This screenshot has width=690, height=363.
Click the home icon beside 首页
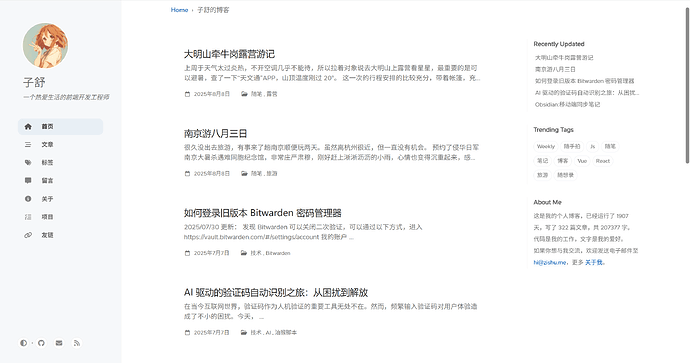click(x=28, y=127)
